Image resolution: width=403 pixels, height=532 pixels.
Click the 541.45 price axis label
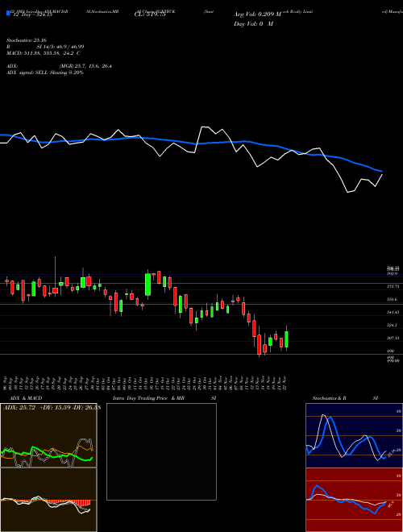point(393,312)
